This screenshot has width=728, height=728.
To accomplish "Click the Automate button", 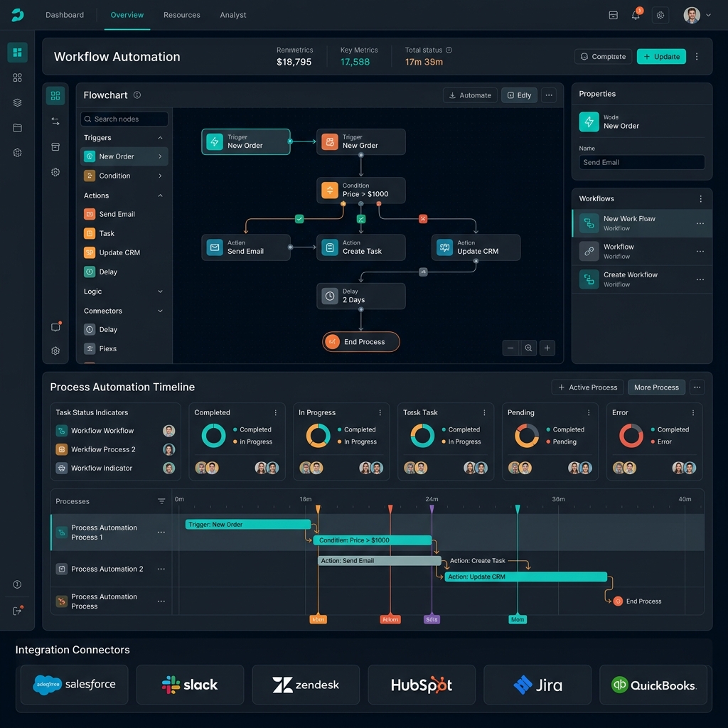I will tap(470, 95).
